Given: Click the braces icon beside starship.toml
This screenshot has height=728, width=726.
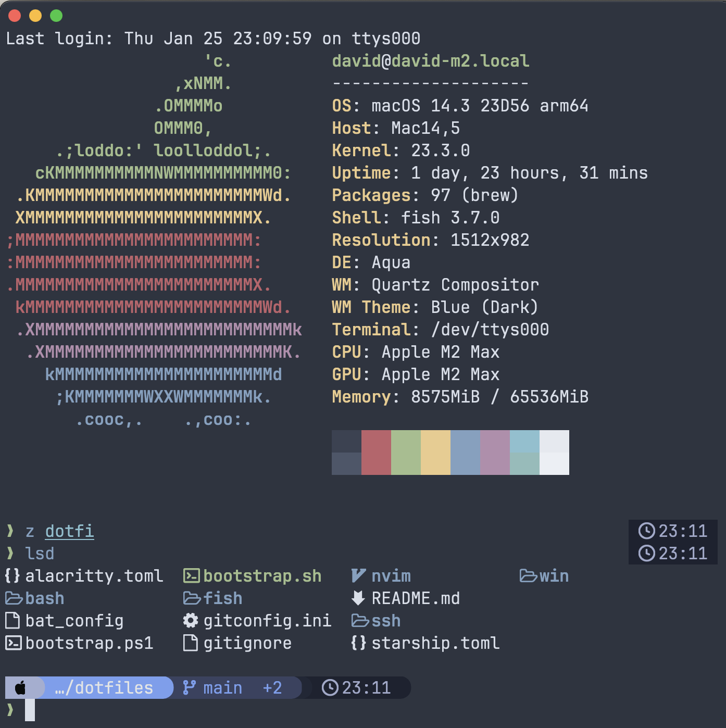Looking at the screenshot, I should [x=359, y=643].
